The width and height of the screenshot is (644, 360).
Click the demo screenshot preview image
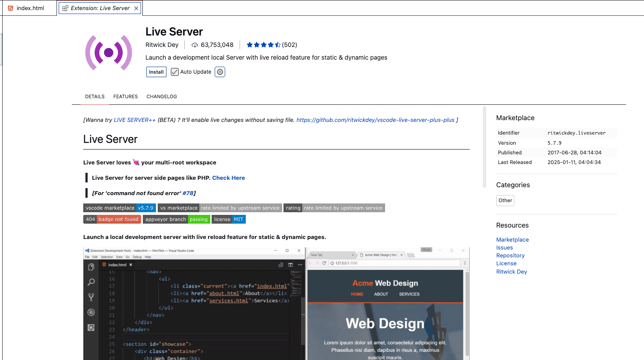276,303
